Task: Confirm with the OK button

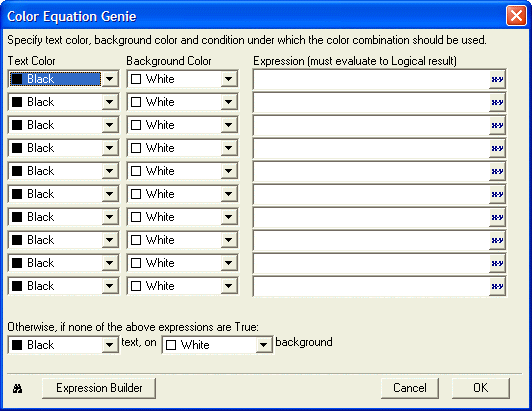Action: 480,388
